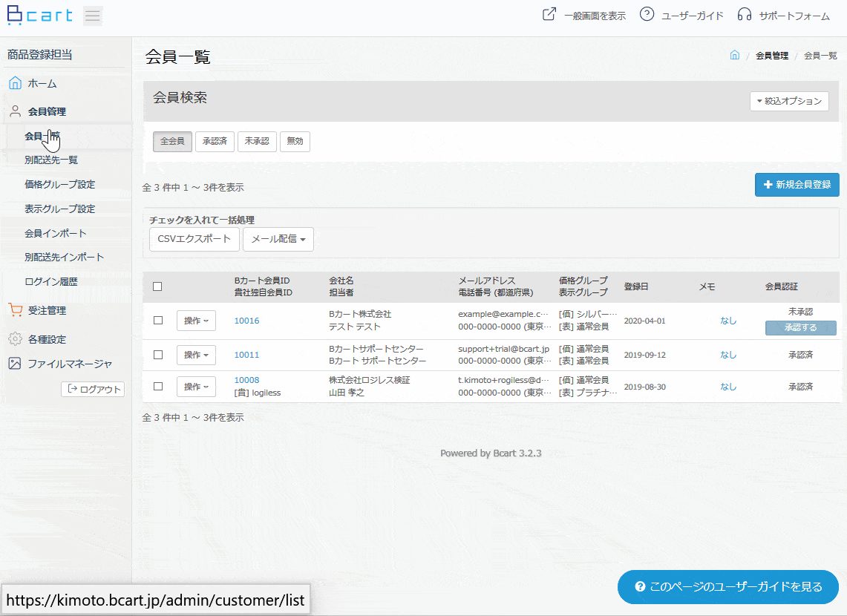Select the 無効 filter tab
The height and width of the screenshot is (616, 847).
[x=295, y=142]
